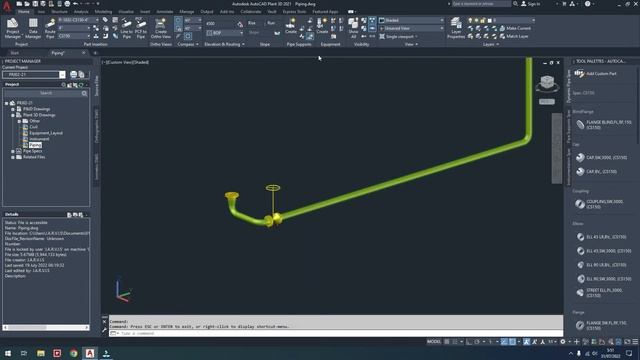Image resolution: width=640 pixels, height=360 pixels.
Task: Click the ViewCube in viewport
Action: click(x=547, y=83)
